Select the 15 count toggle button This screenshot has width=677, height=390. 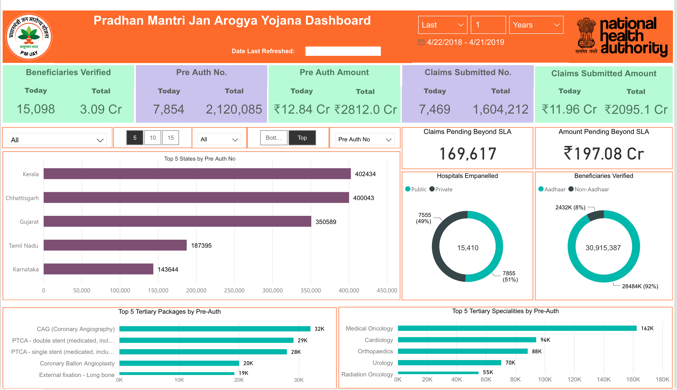point(171,138)
